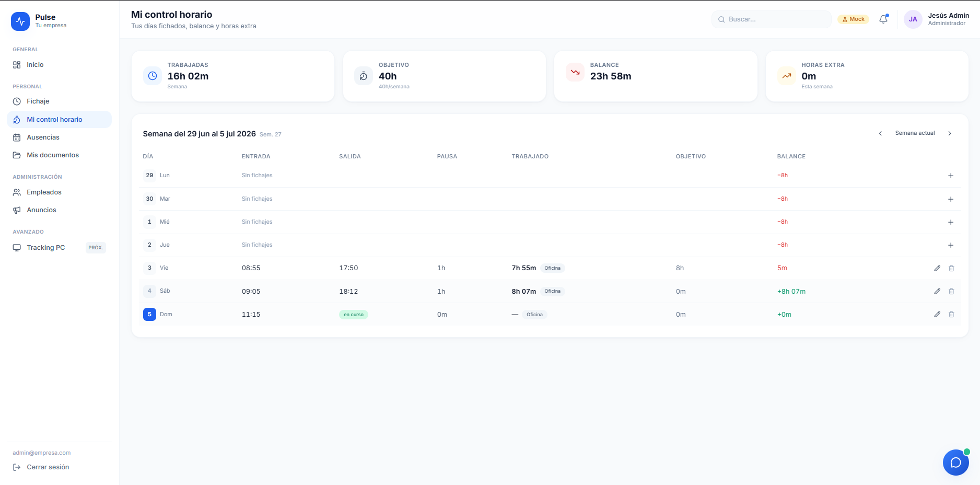Click the '18:12' exit time

pos(348,292)
